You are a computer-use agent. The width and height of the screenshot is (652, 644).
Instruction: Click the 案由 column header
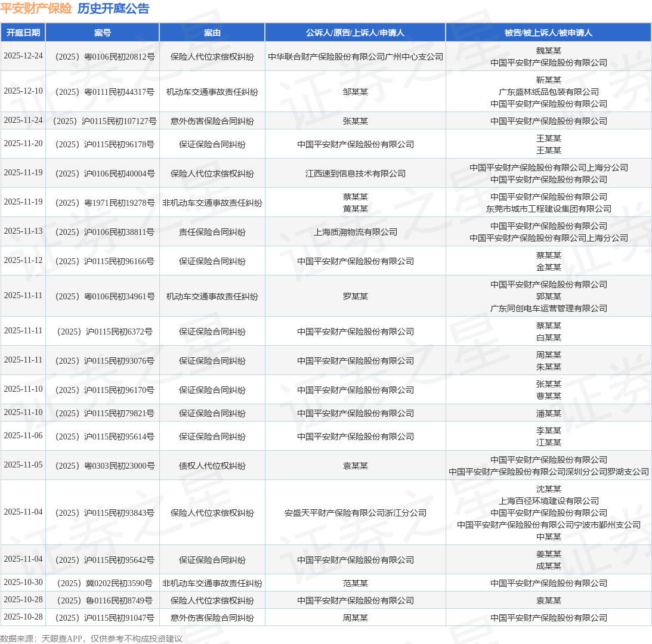pos(212,33)
